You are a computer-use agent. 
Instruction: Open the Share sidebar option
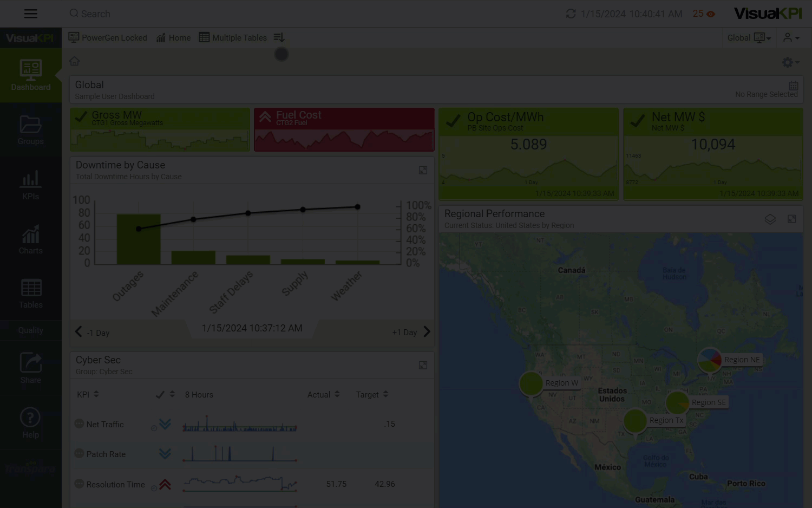(x=31, y=368)
